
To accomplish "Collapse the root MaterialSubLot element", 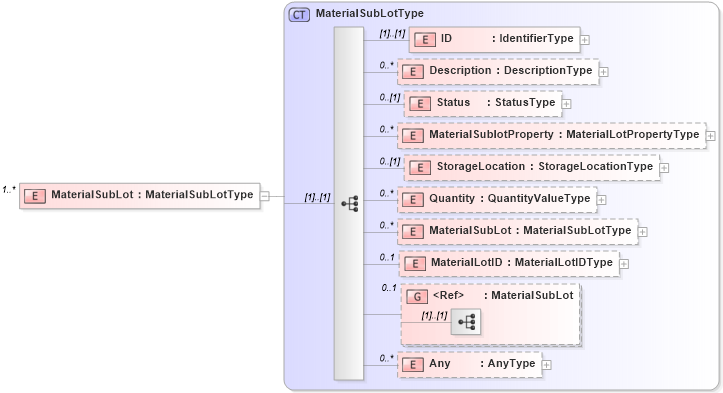I will (x=265, y=196).
